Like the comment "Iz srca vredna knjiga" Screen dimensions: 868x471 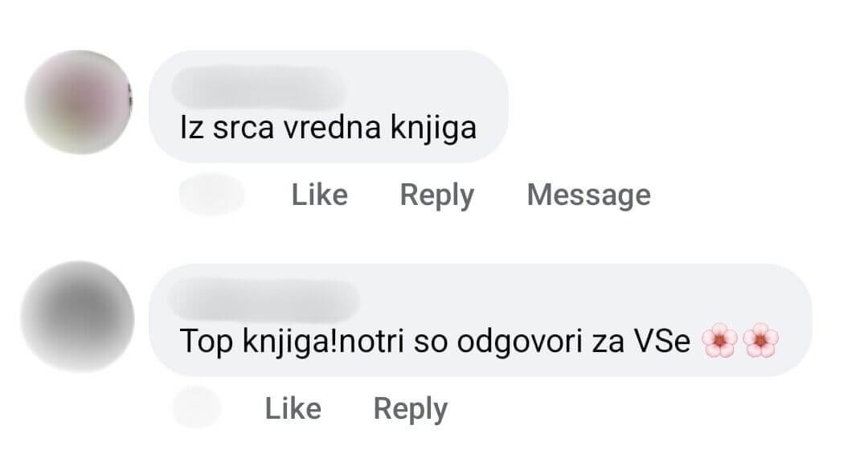click(x=319, y=195)
